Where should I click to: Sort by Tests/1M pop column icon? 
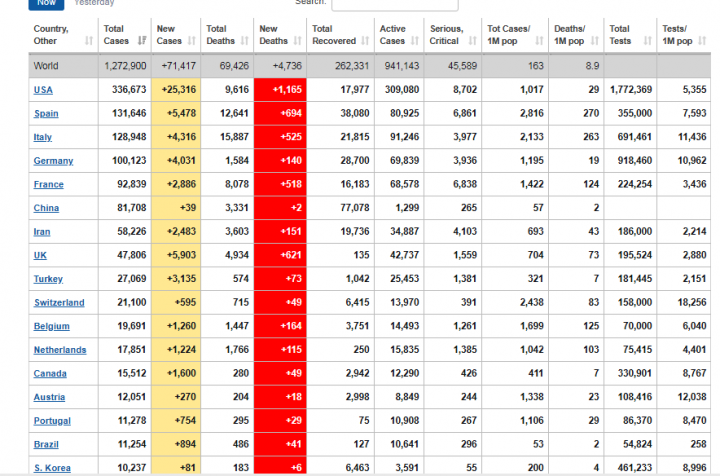(702, 41)
